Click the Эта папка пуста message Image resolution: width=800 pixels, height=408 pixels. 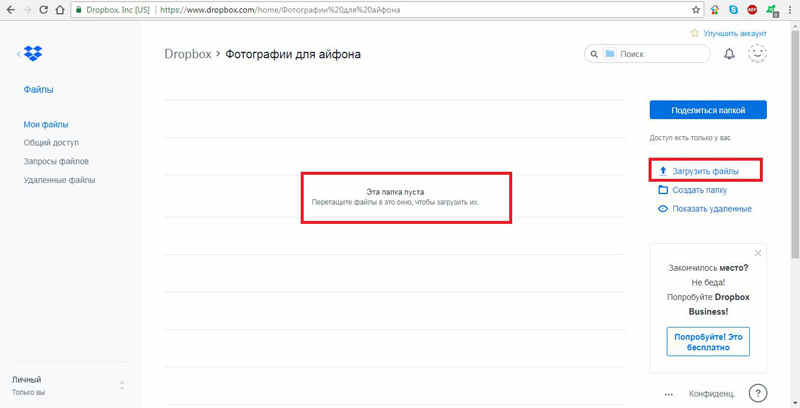pos(395,192)
